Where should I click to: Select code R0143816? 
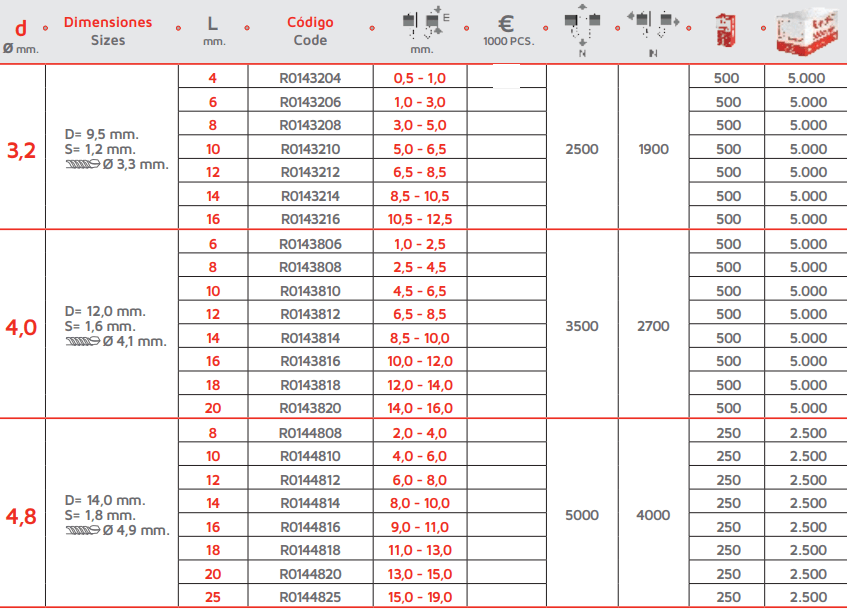(310, 361)
